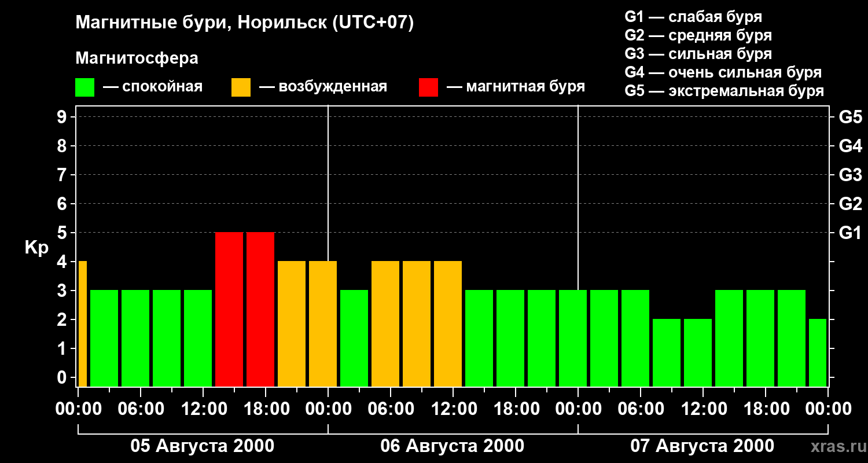Click the Kp axis value 9

[62, 117]
